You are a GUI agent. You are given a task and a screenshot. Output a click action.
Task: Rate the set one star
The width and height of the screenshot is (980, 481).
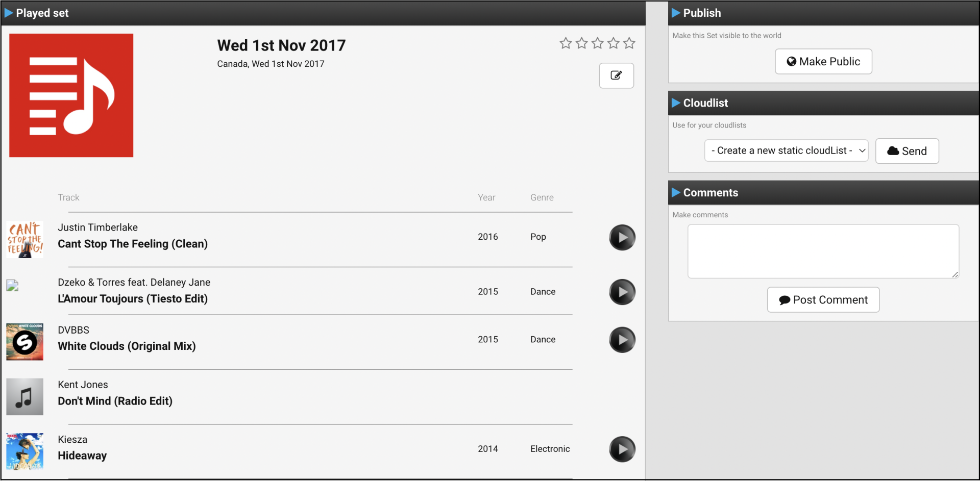click(x=566, y=43)
